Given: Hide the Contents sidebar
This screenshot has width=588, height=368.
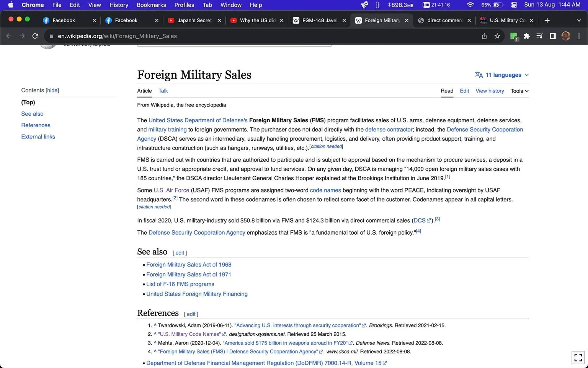Looking at the screenshot, I should (x=52, y=90).
